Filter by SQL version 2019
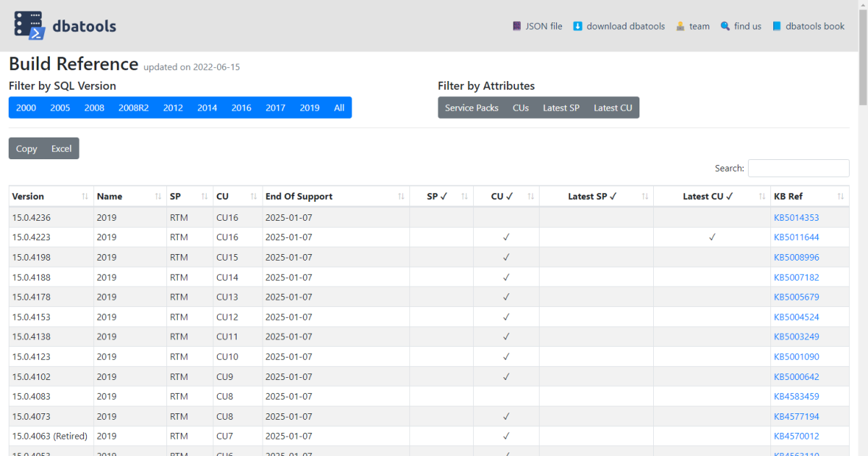868x456 pixels. (310, 108)
